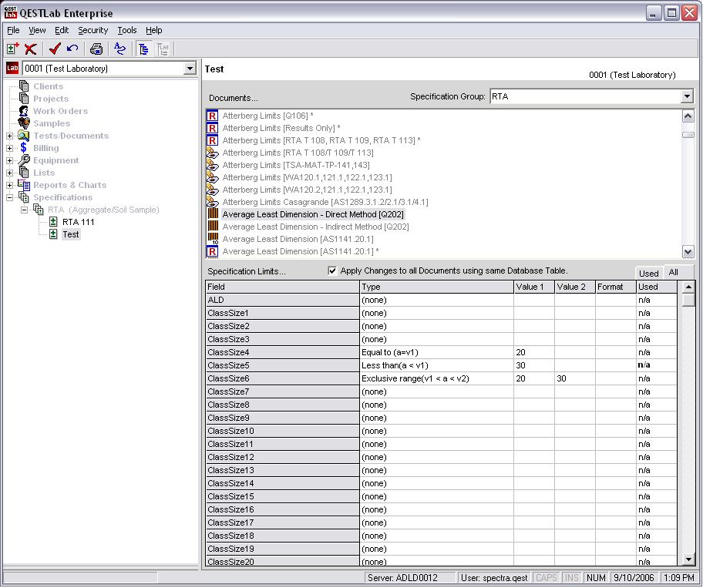Click the new specification toolbar icon
The width and height of the screenshot is (703, 588).
tap(12, 49)
